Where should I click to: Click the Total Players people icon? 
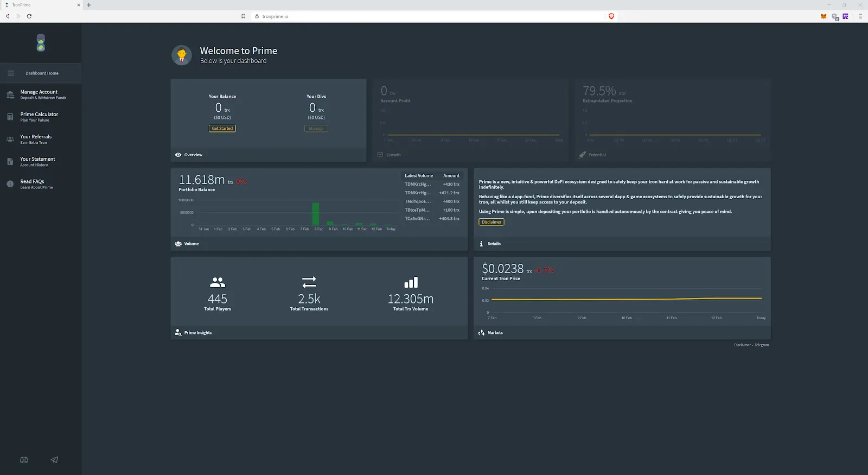pos(218,282)
